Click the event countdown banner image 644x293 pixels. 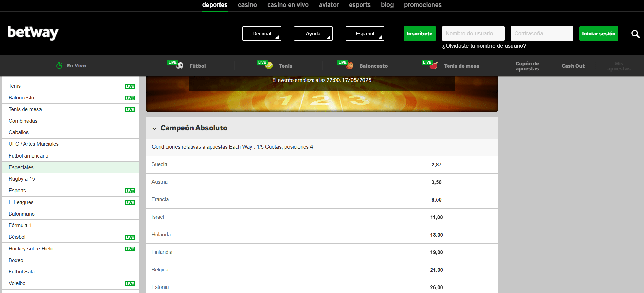coord(322,94)
